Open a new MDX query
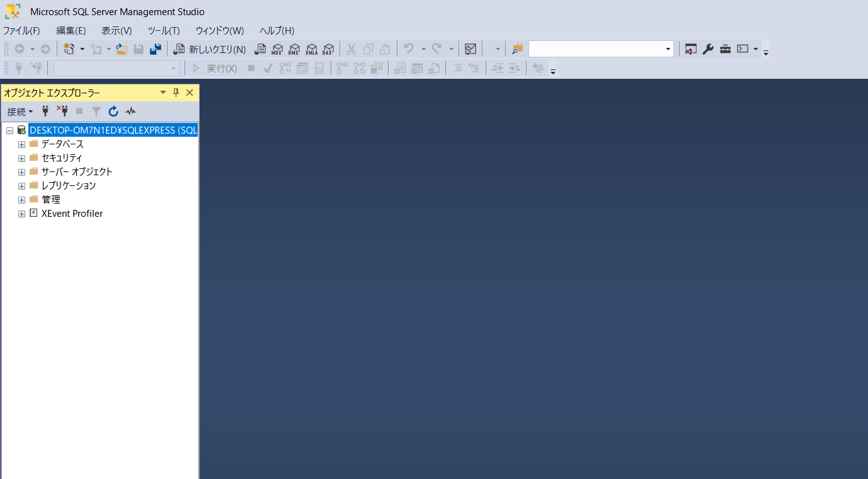 [x=277, y=49]
